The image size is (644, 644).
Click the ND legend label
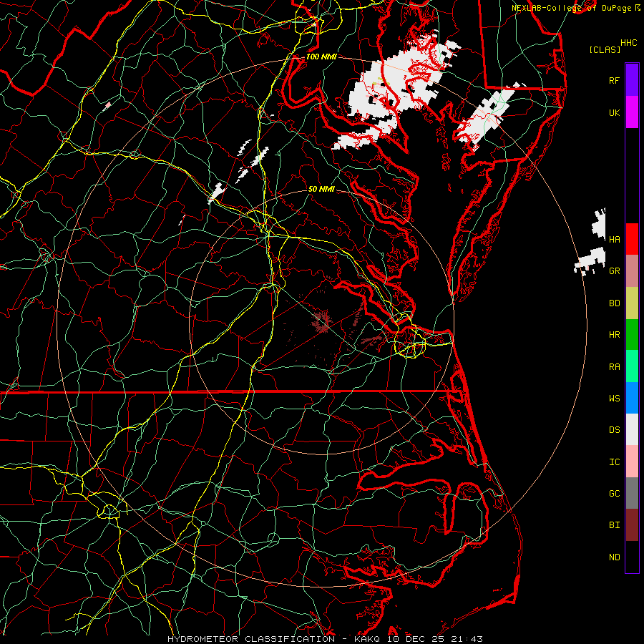click(x=615, y=557)
